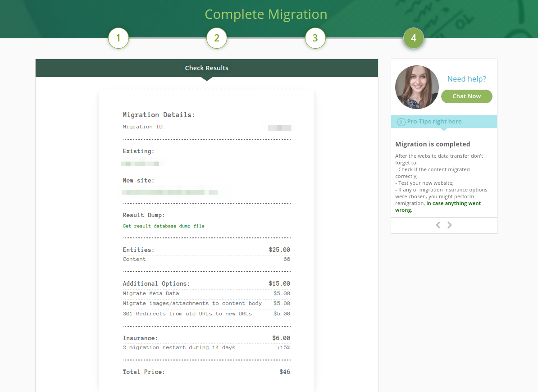Go to wizard step 3 circle
The image size is (538, 392).
pyautogui.click(x=315, y=38)
